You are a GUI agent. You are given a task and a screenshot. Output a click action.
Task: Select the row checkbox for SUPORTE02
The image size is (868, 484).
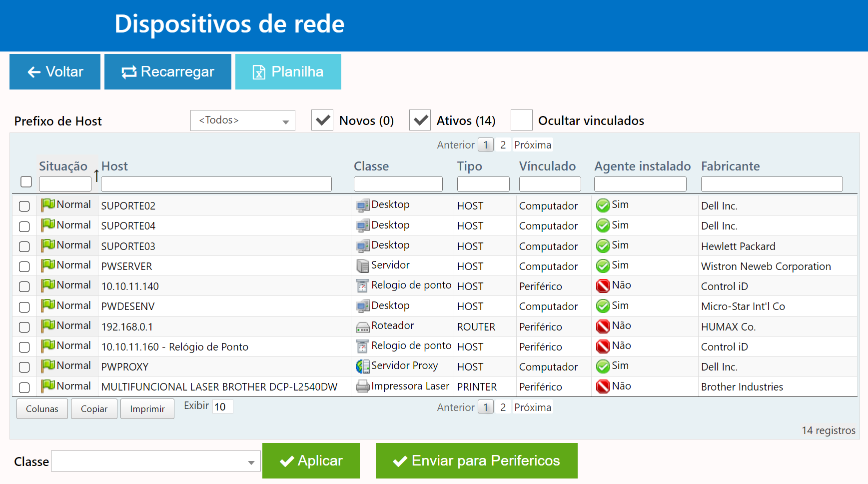pos(24,206)
